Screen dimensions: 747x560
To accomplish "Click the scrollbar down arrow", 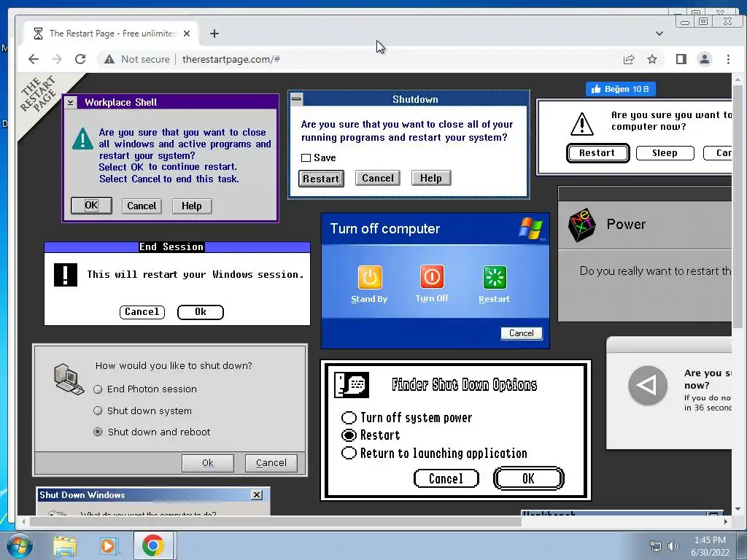I will 738,510.
